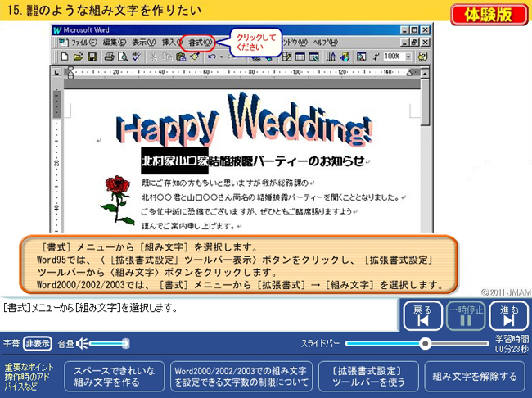Viewport: 532px width, 398px height.
Task: Click the selected text 北村家山口家
Action: tap(174, 161)
